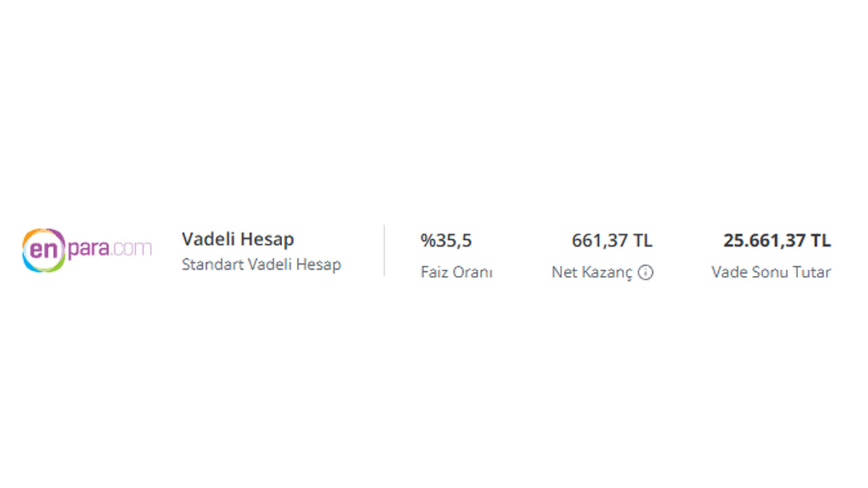Click the Net Kazanç label text
The width and height of the screenshot is (868, 488).
coord(592,272)
